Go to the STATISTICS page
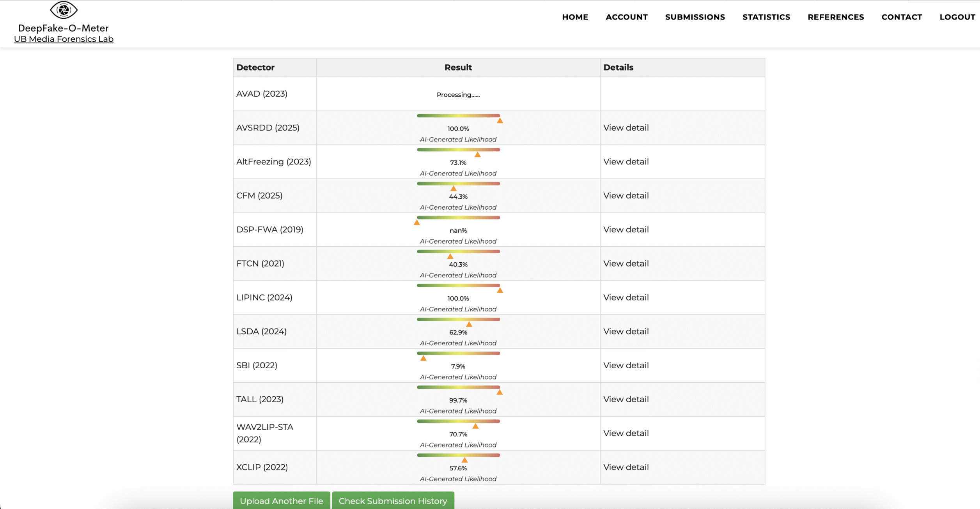The image size is (980, 509). coord(766,17)
